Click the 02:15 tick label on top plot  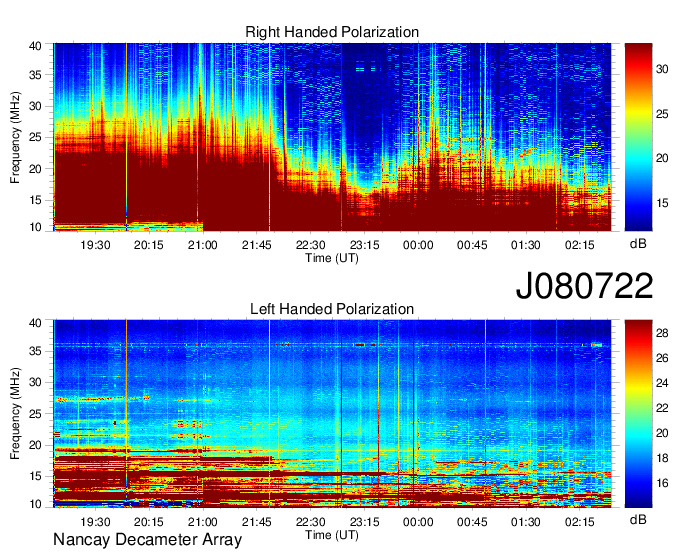pyautogui.click(x=579, y=245)
